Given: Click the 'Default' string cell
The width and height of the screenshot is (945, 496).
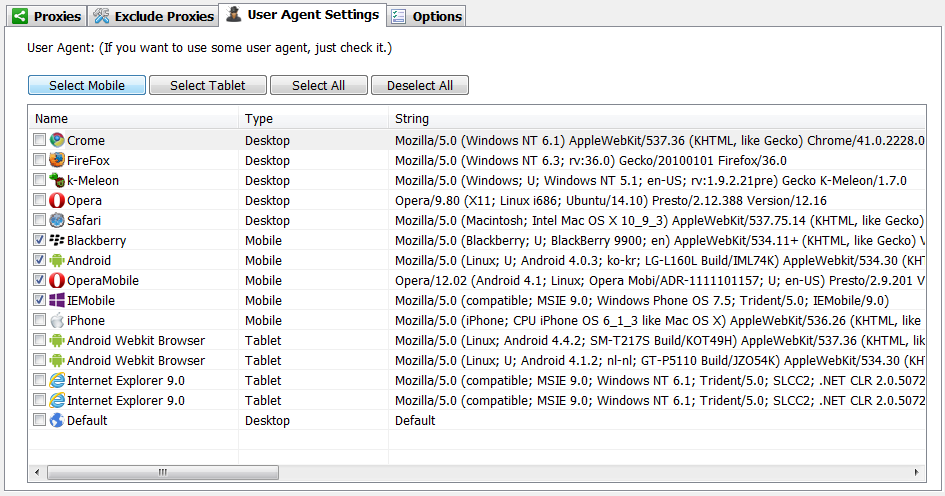Looking at the screenshot, I should tap(415, 420).
